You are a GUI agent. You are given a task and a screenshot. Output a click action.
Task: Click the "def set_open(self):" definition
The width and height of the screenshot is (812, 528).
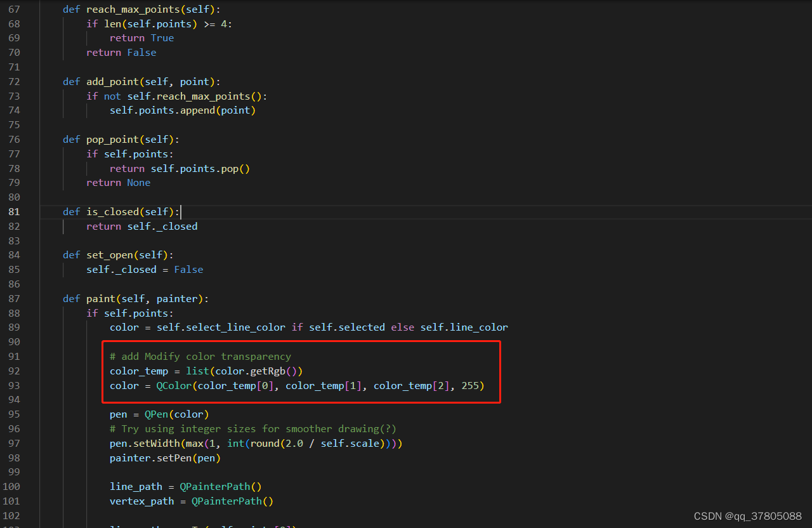click(118, 255)
